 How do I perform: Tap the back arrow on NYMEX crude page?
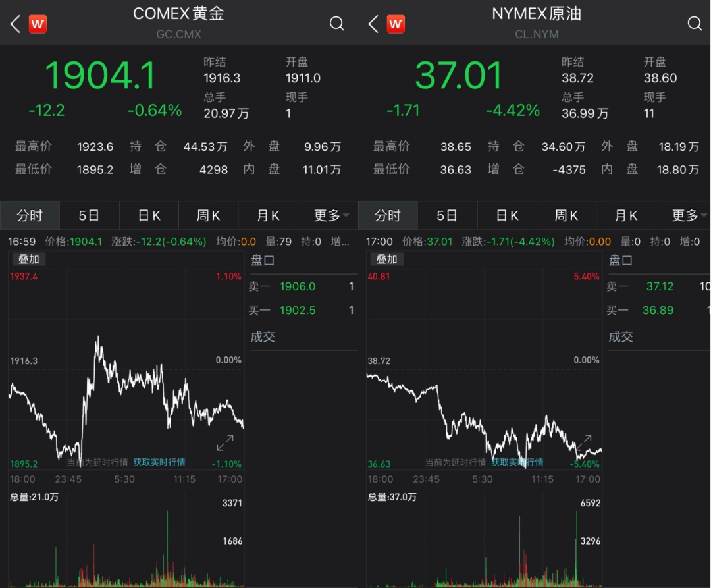click(372, 23)
